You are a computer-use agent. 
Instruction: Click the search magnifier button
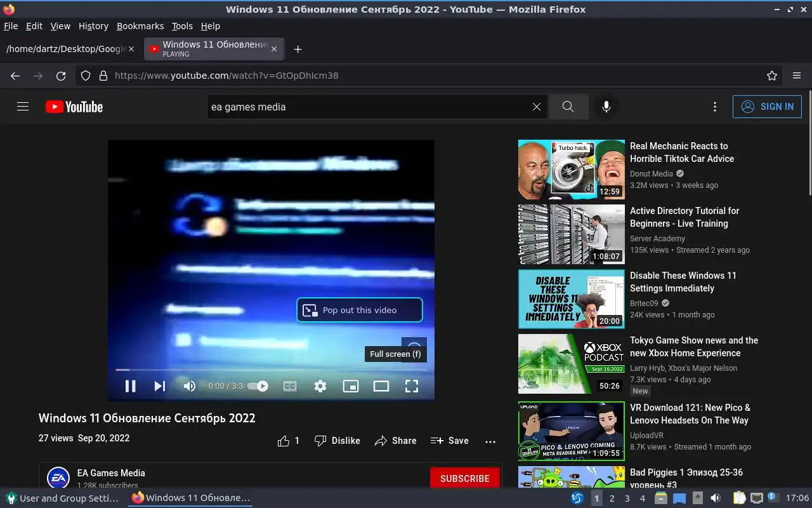click(x=568, y=107)
